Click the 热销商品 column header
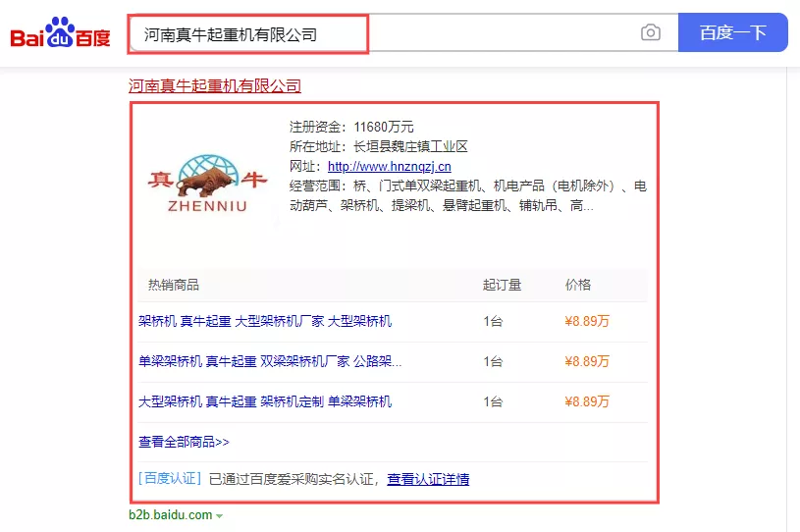Image resolution: width=800 pixels, height=532 pixels. coord(174,285)
